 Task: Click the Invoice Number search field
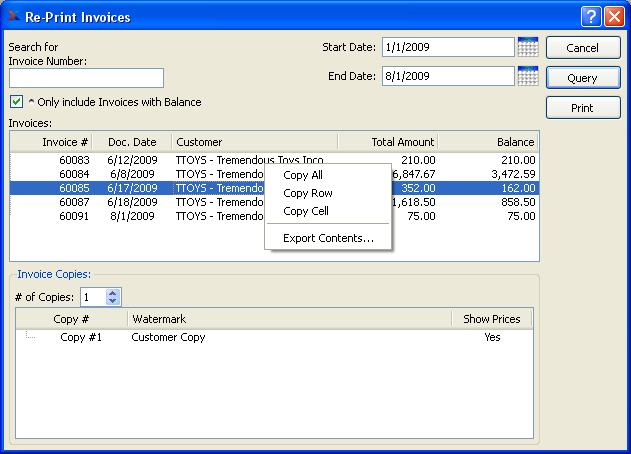(86, 78)
